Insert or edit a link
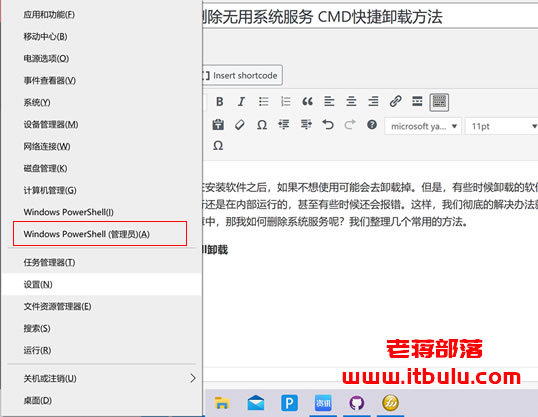 [x=395, y=102]
